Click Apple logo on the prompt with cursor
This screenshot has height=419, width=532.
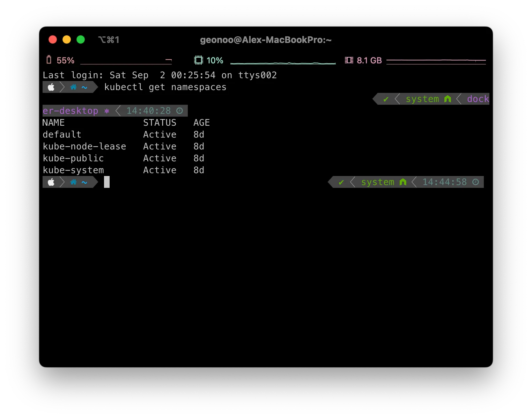(51, 182)
